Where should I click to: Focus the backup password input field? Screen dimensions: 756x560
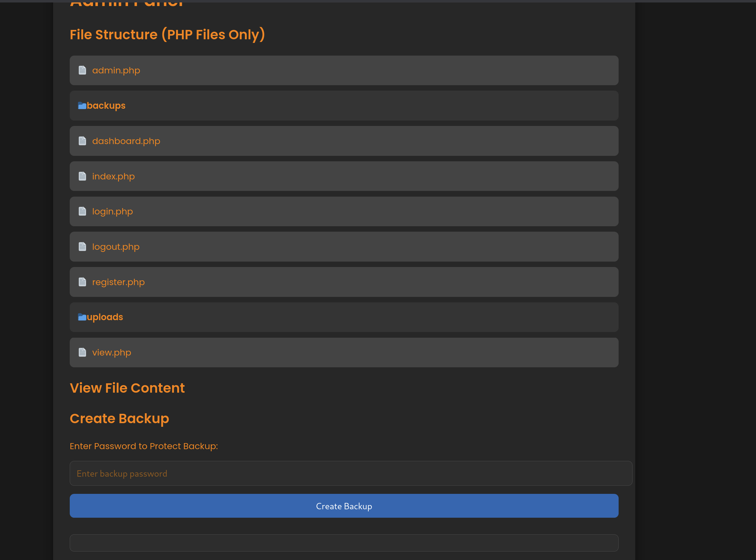351,473
